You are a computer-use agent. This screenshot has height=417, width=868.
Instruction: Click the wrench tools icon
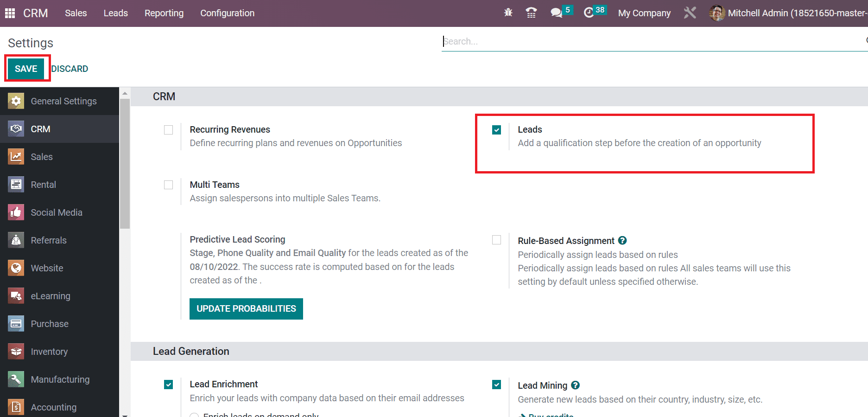[x=690, y=13]
